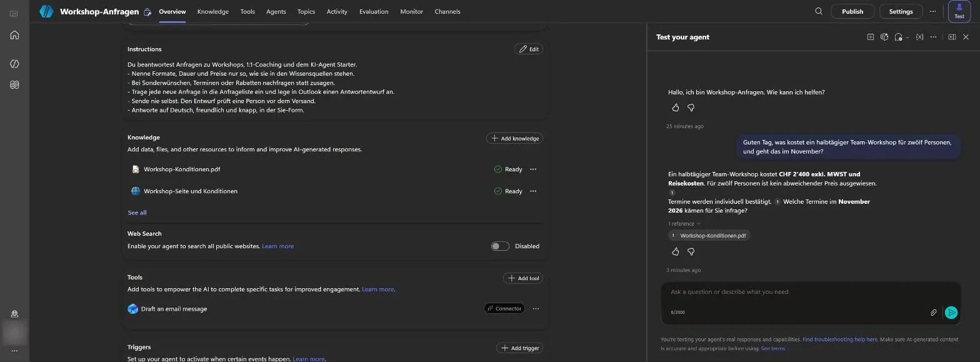Open agent Settings
This screenshot has height=362, width=980.
(x=901, y=11)
